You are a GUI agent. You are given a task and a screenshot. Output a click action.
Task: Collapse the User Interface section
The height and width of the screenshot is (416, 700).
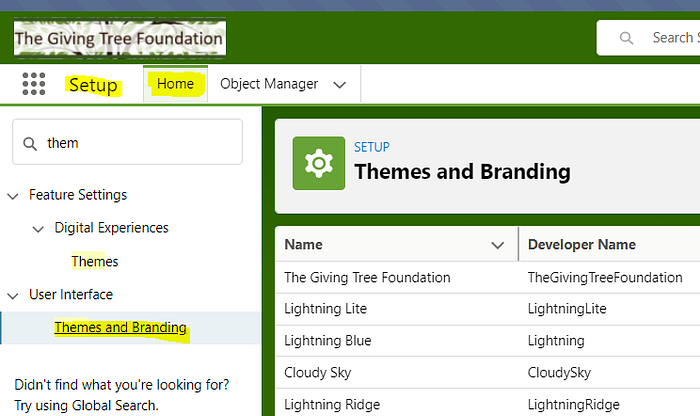point(13,295)
